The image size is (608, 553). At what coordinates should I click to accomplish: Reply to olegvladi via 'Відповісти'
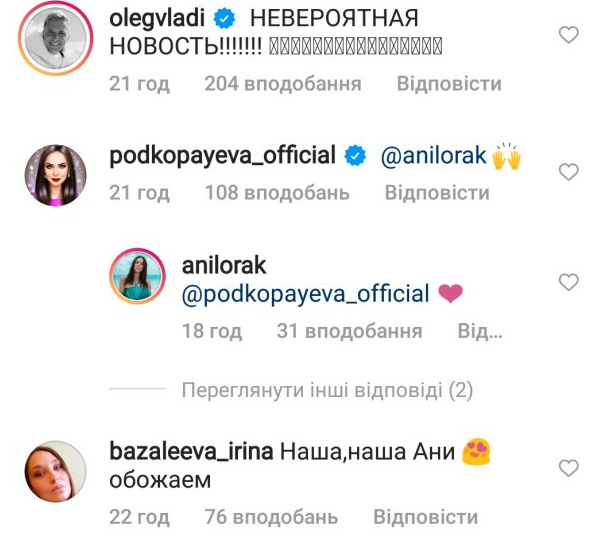click(x=449, y=84)
